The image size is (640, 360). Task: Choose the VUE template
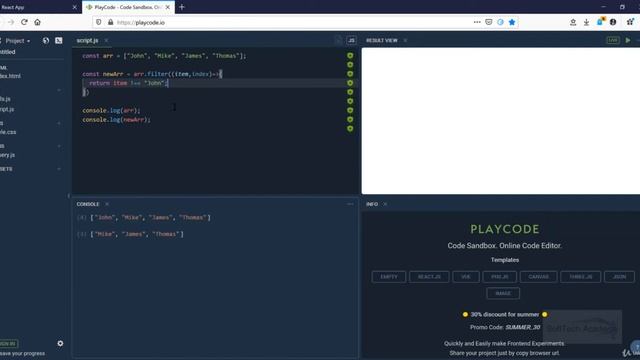[466, 277]
